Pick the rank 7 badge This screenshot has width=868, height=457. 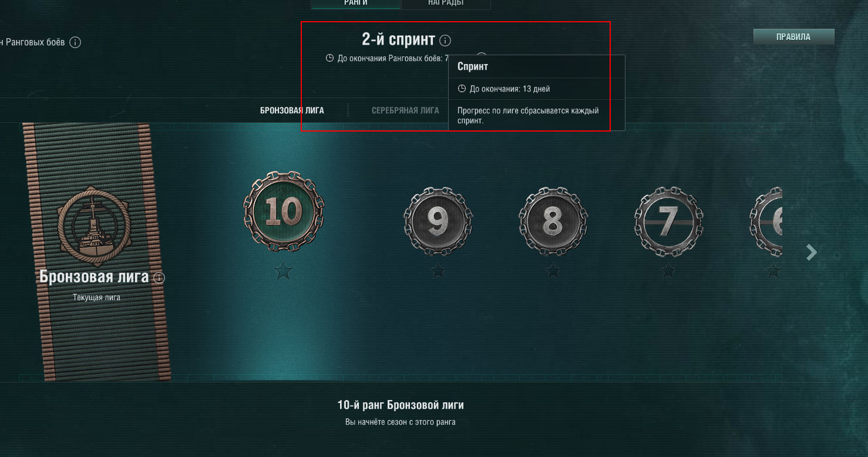click(x=668, y=221)
